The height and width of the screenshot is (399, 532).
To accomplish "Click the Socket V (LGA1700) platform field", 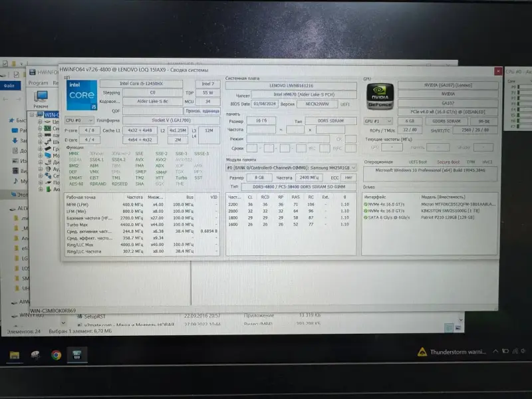I will (x=171, y=120).
